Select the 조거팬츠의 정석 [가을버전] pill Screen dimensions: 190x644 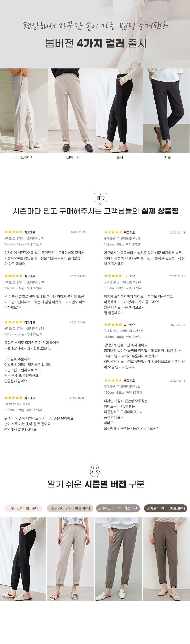pos(118,508)
